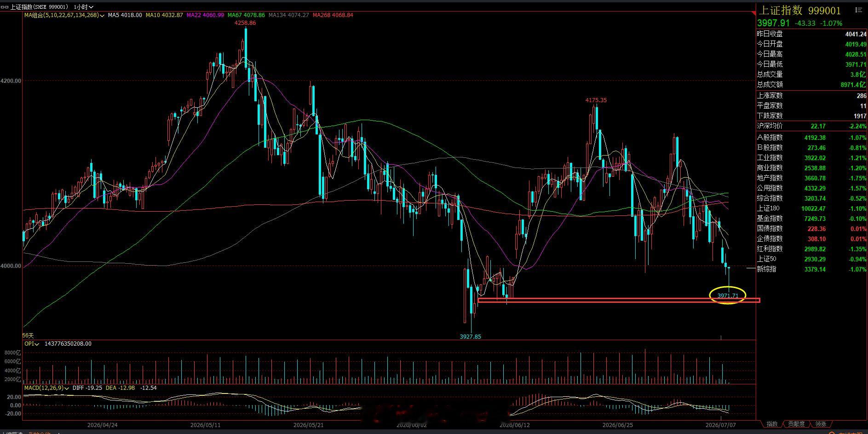Click the DIFF -19.25 value
The image size is (868, 434).
(87, 388)
